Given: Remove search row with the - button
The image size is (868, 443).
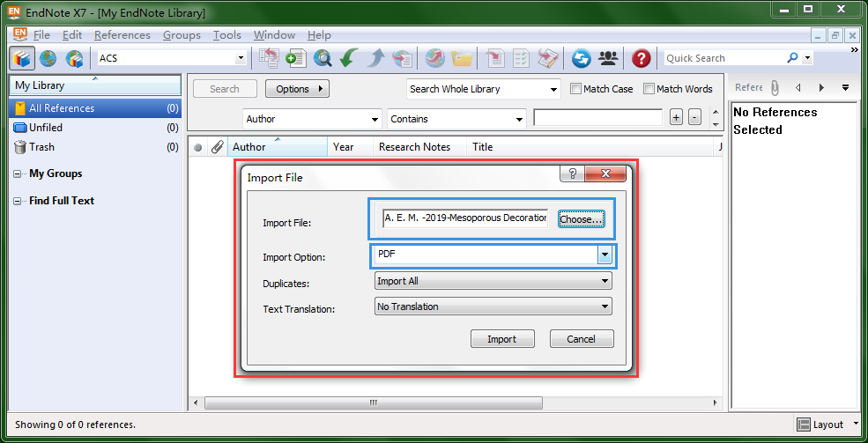Looking at the screenshot, I should point(695,117).
